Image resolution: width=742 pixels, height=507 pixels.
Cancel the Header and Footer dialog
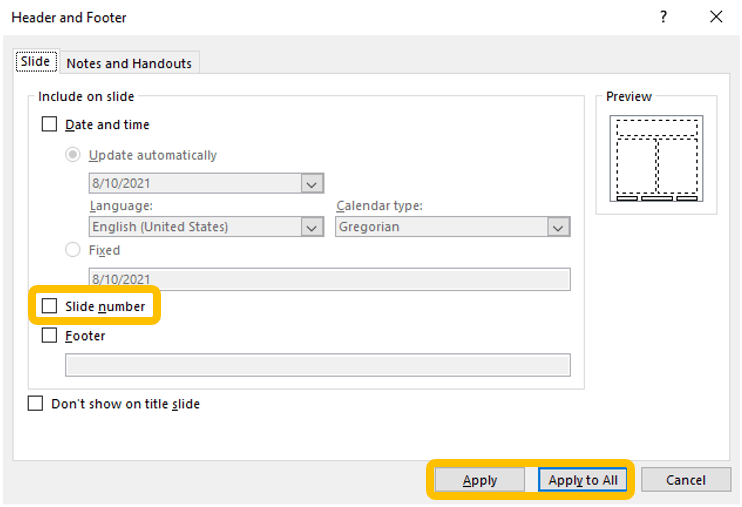click(x=685, y=480)
